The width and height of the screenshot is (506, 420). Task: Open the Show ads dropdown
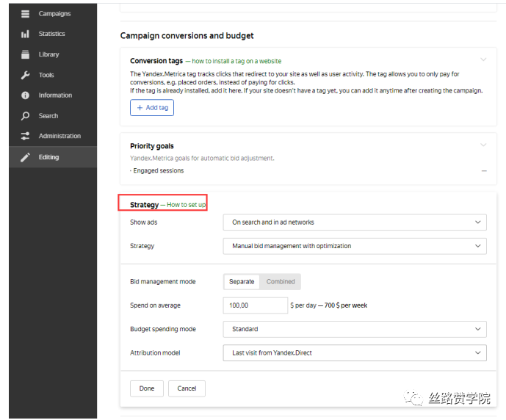tap(354, 222)
